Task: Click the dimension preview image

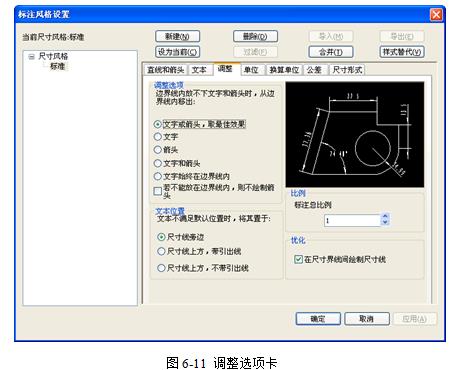Action: pyautogui.click(x=355, y=135)
